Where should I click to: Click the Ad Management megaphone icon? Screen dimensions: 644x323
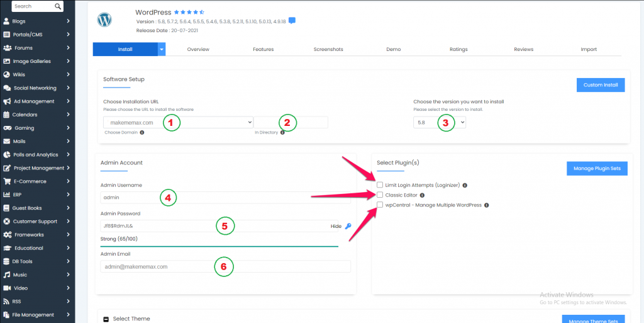click(6, 101)
